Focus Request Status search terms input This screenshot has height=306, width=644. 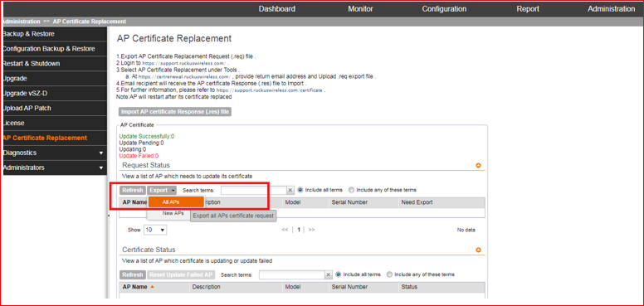[254, 191]
